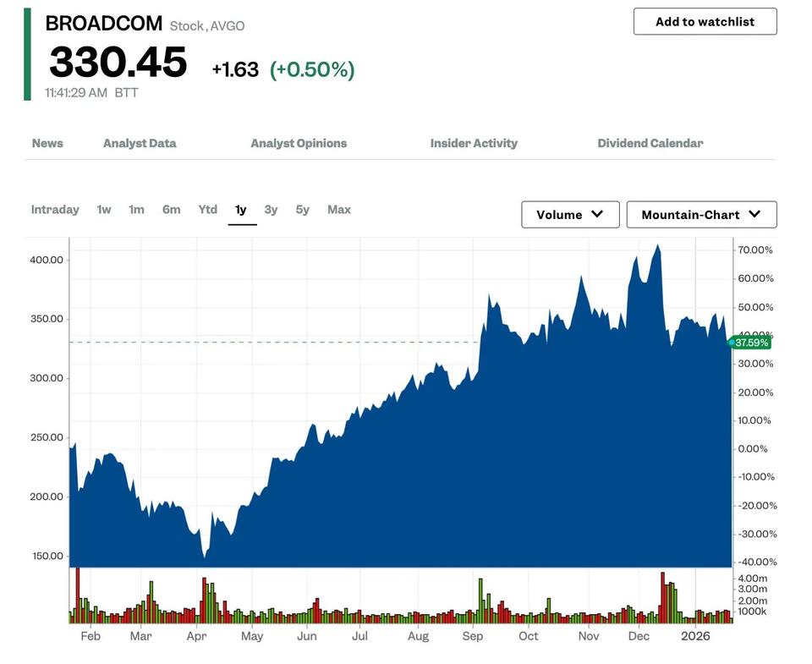Viewport: 812px width, 664px height.
Task: Open the News tab
Action: (47, 143)
